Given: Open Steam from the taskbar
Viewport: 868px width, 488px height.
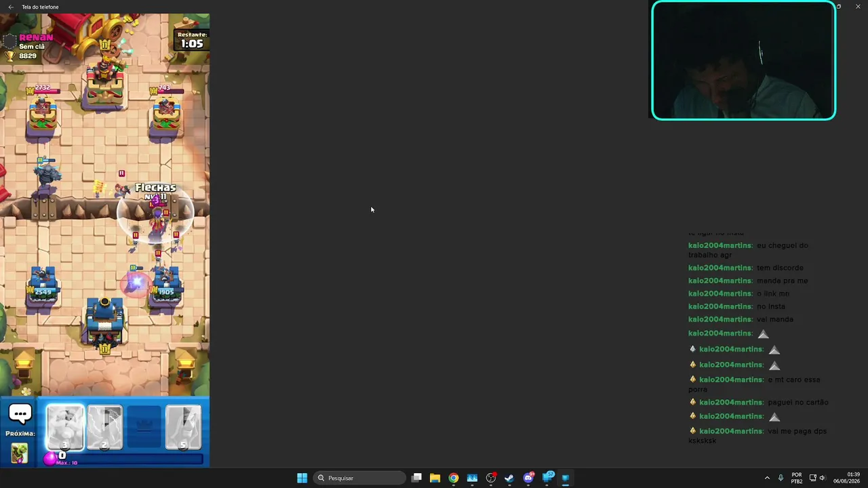Looking at the screenshot, I should 509,478.
